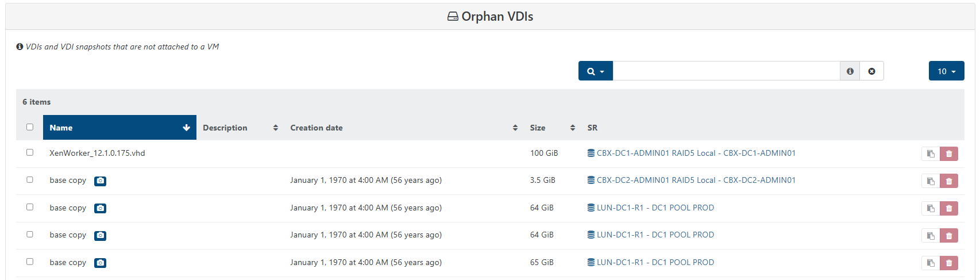The height and width of the screenshot is (280, 980).
Task: Click into the VDI search text field
Action: click(x=726, y=71)
